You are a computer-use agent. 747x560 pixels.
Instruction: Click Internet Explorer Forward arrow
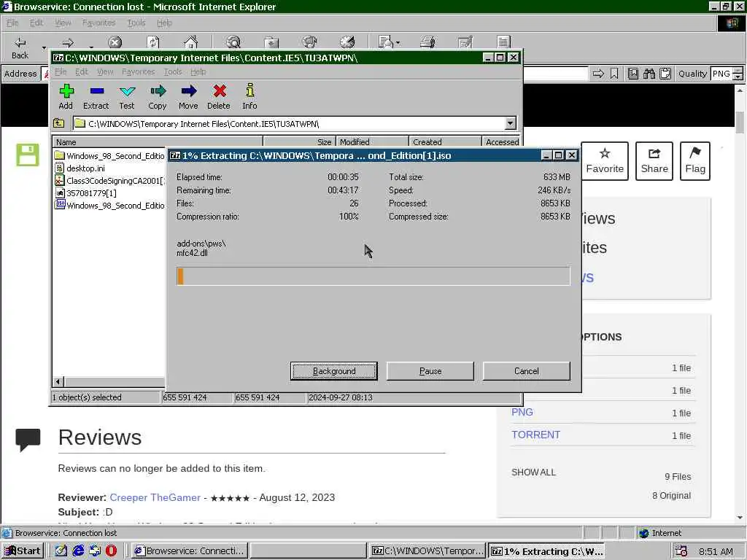68,43
